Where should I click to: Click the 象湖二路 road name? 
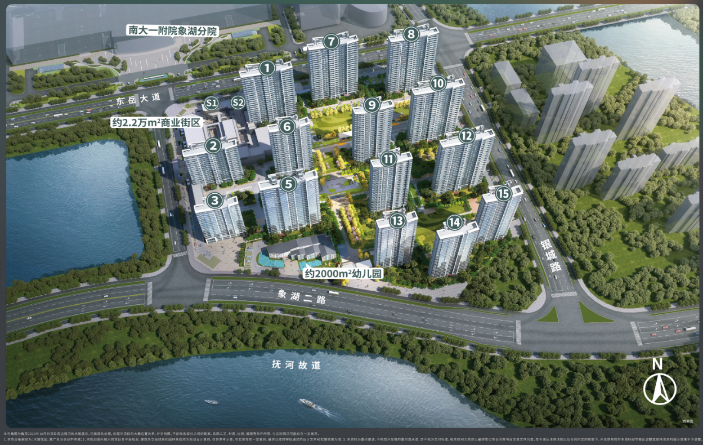pyautogui.click(x=301, y=297)
